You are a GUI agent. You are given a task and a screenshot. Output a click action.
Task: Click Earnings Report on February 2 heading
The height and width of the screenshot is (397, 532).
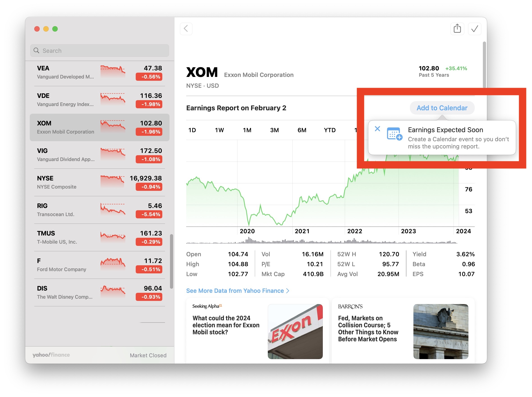[236, 108]
